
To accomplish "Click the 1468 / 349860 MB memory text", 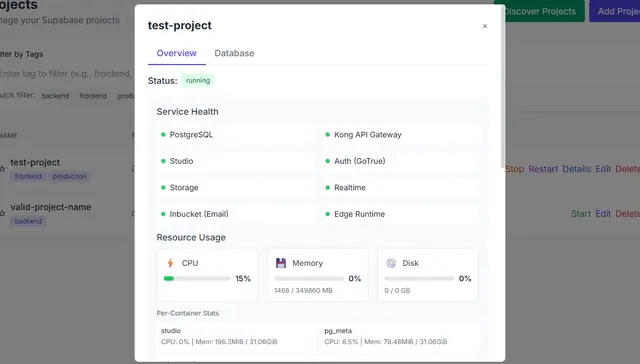I will [303, 291].
